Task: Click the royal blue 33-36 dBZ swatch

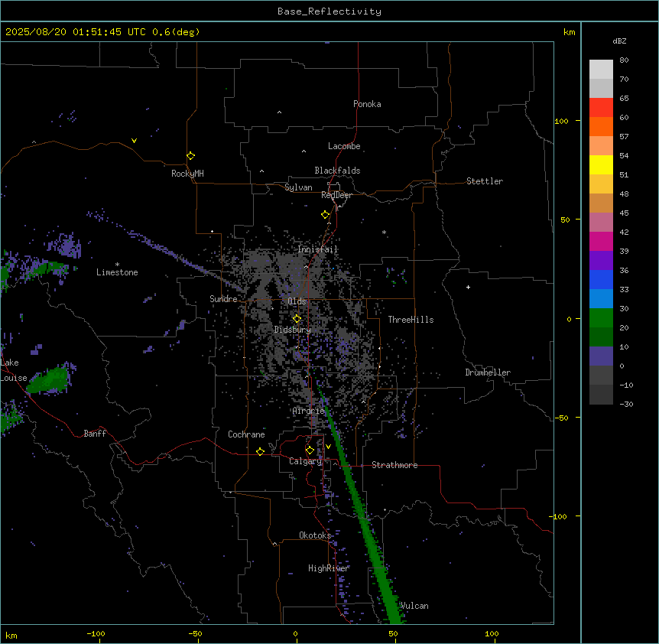Action: coord(601,279)
